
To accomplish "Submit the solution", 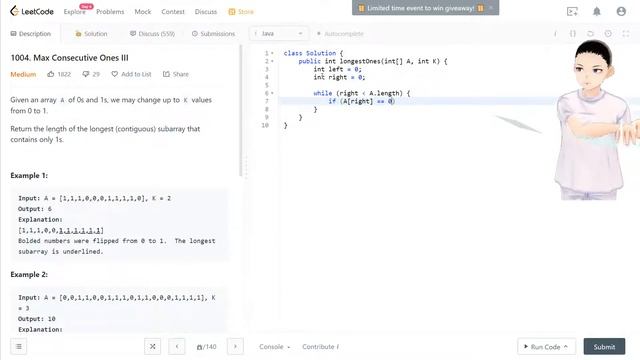I will pos(604,347).
